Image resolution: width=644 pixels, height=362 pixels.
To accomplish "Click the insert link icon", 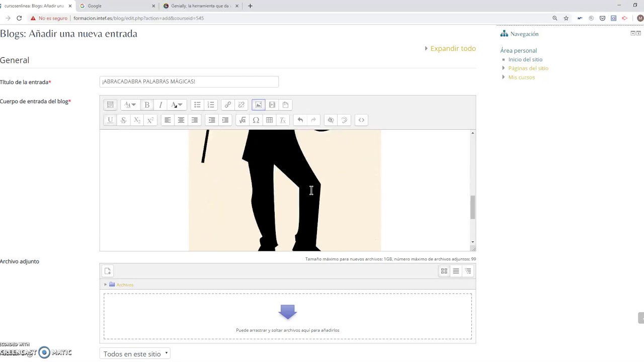I will [228, 105].
